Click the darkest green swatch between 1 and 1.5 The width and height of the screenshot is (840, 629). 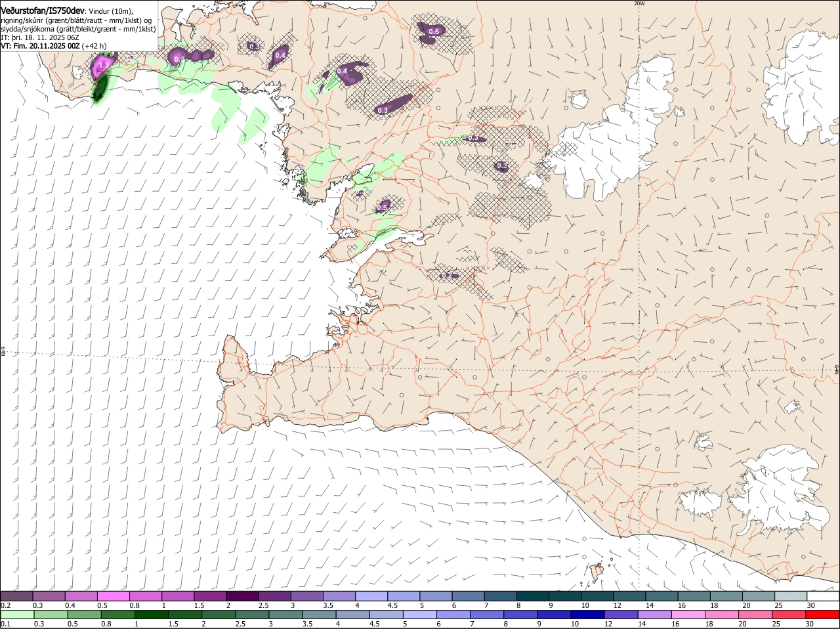coord(151,615)
